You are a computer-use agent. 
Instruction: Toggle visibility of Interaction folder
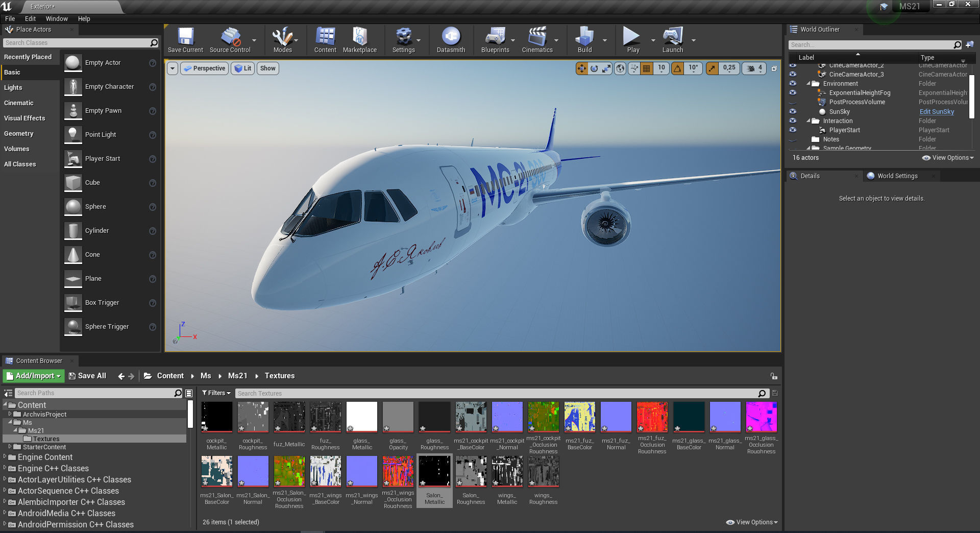pos(793,120)
